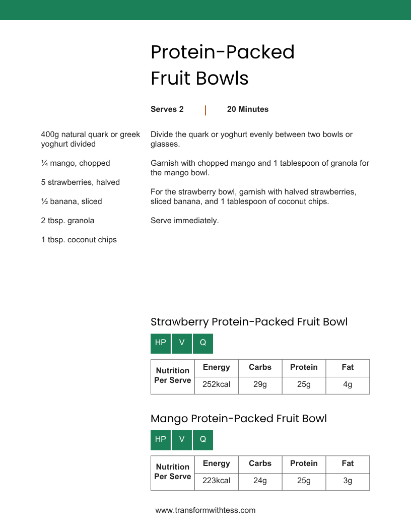411x532 pixels.
Task: Click the 223kcal energy cell
Action: [217, 482]
